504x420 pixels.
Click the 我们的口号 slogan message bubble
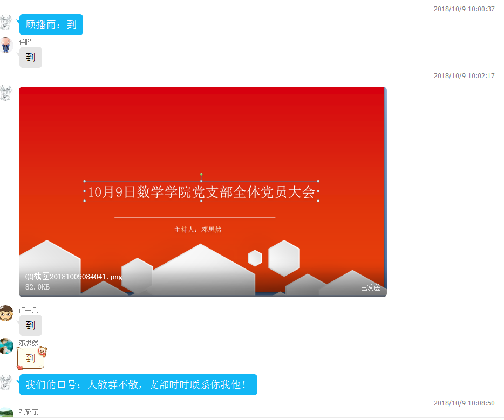[138, 385]
